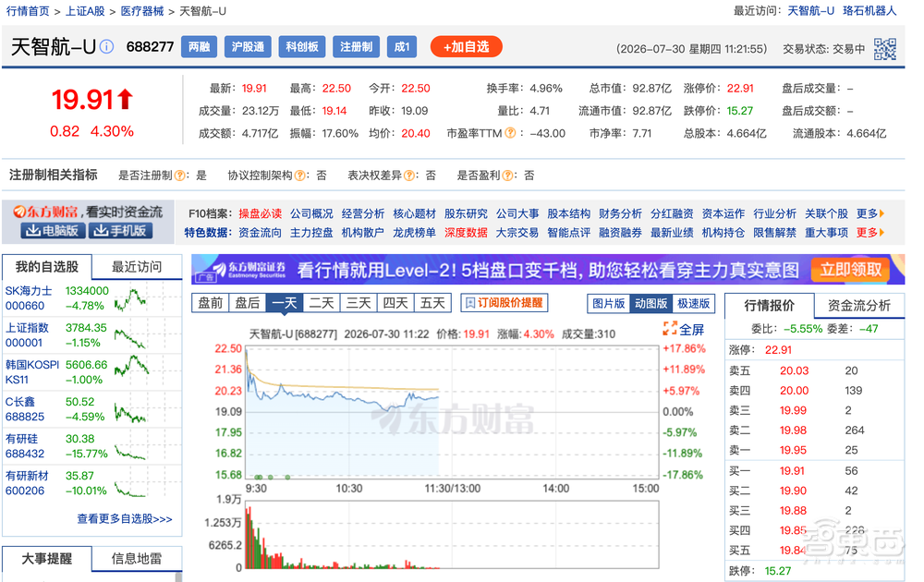This screenshot has height=582, width=924.
Task: Open 融资融券 link
Action: [621, 233]
